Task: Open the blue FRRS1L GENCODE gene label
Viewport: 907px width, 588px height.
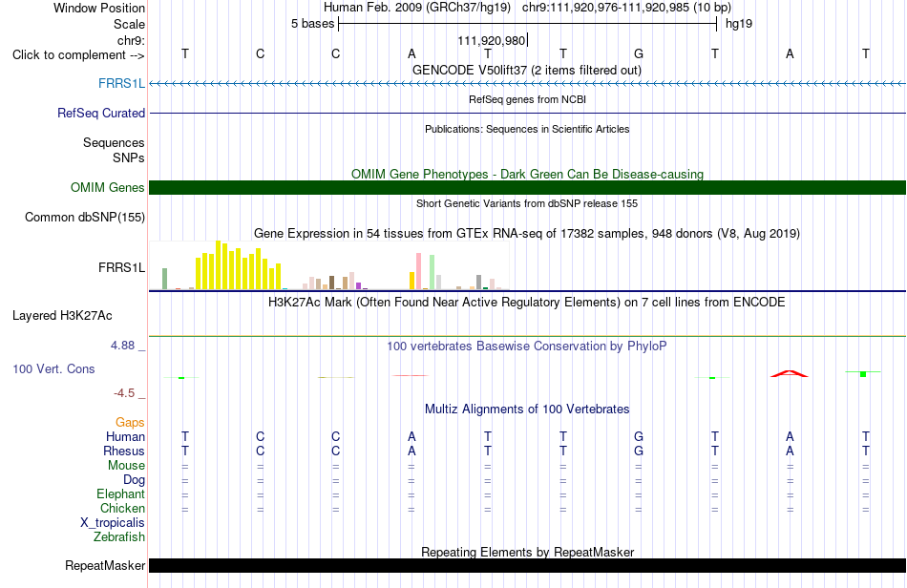Action: [x=121, y=83]
